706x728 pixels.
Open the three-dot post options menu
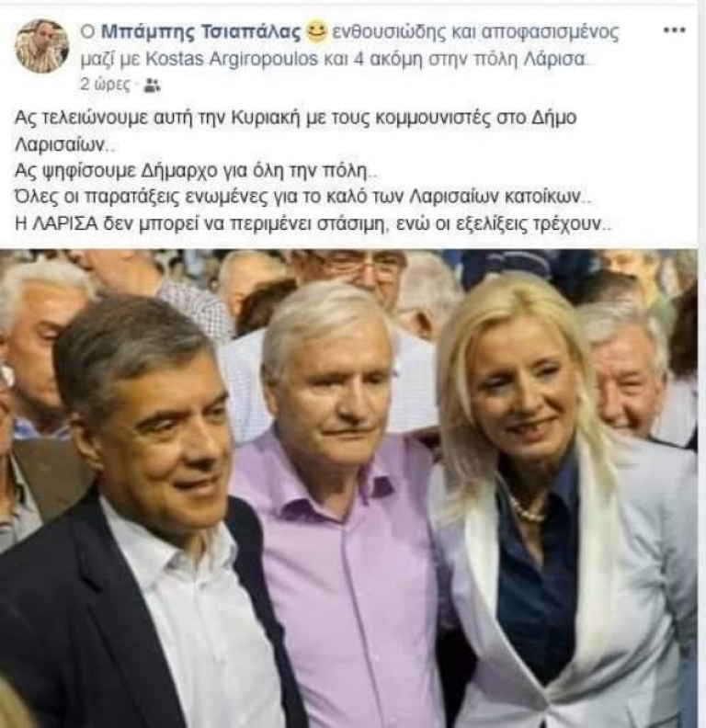674,30
